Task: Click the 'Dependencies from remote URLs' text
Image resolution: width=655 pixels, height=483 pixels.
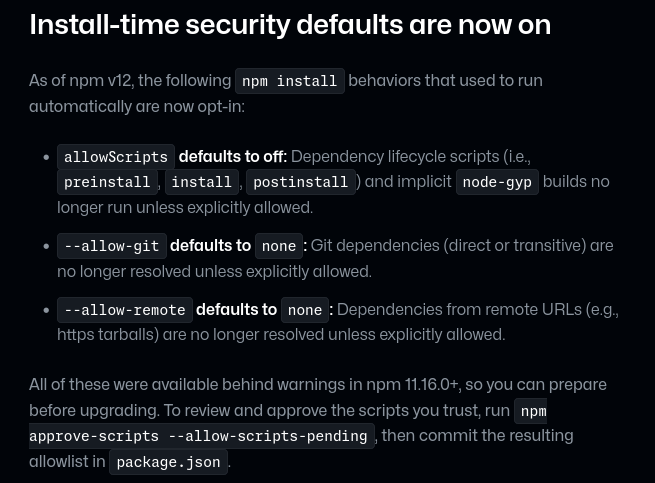Action: [x=459, y=310]
